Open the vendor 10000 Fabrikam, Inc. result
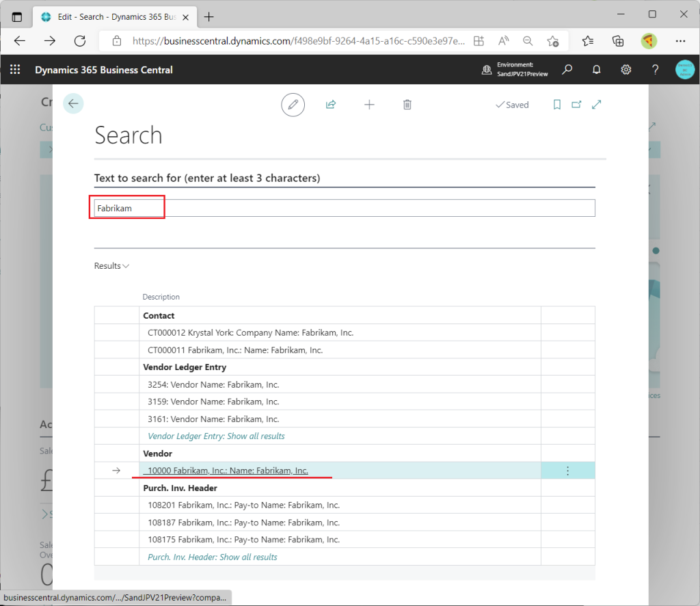The height and width of the screenshot is (606, 700). coord(228,471)
